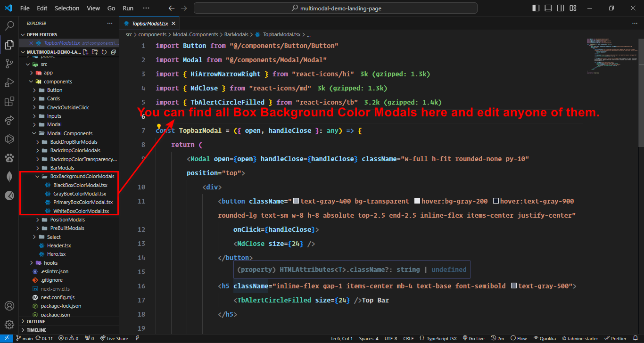
Task: Open Explorer more actions ellipsis
Action: coord(110,24)
